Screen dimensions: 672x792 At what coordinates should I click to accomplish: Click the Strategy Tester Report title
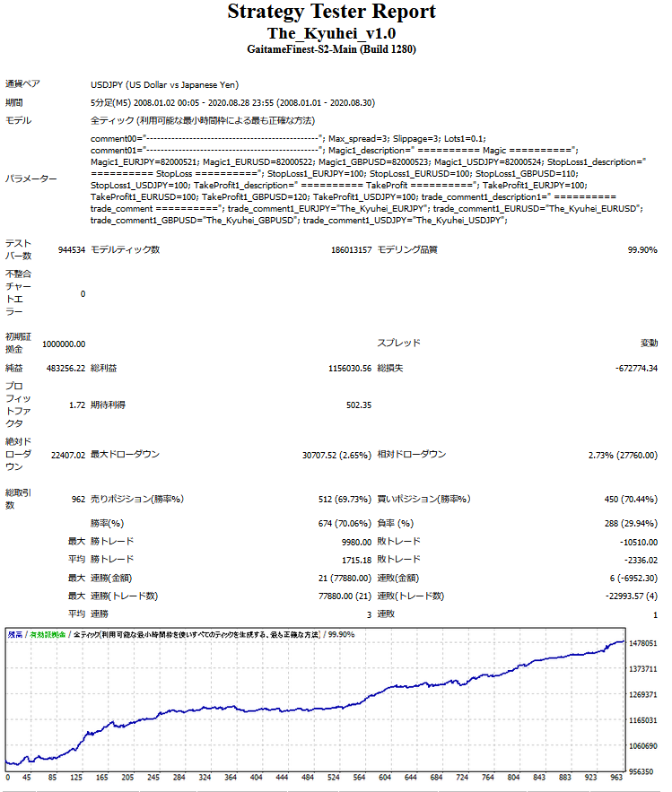331,12
